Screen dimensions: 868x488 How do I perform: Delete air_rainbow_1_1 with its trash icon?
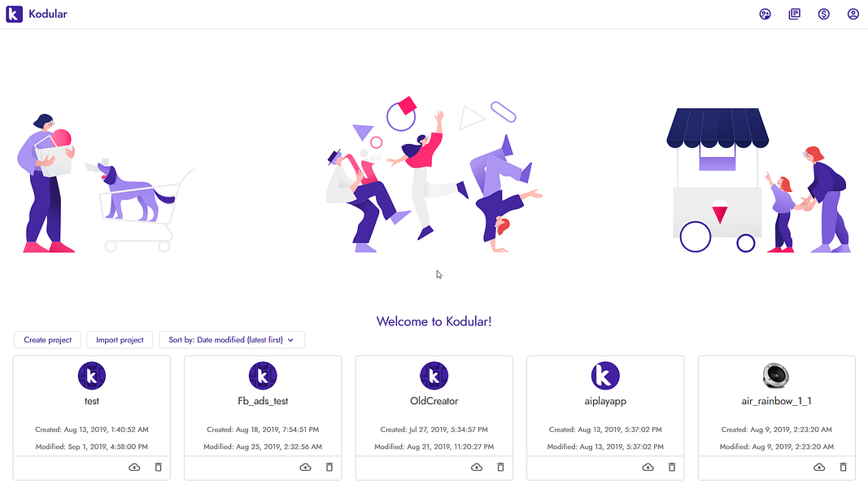pos(843,467)
